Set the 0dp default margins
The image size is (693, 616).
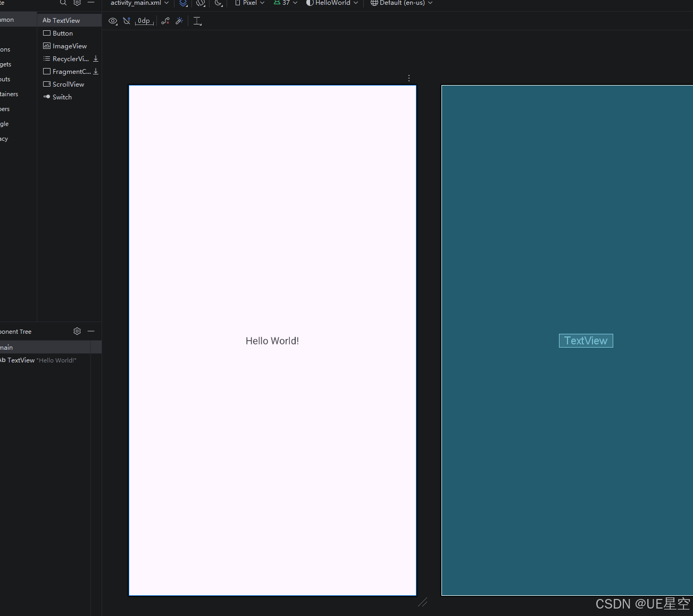144,21
